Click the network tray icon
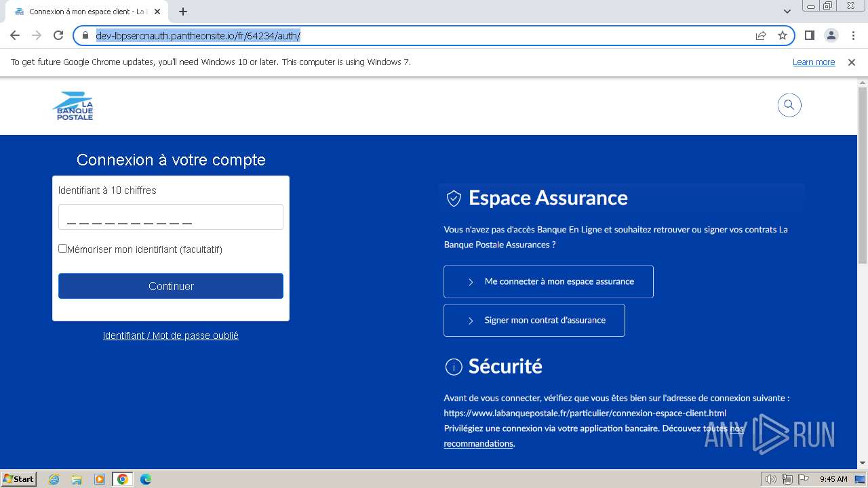 787,479
